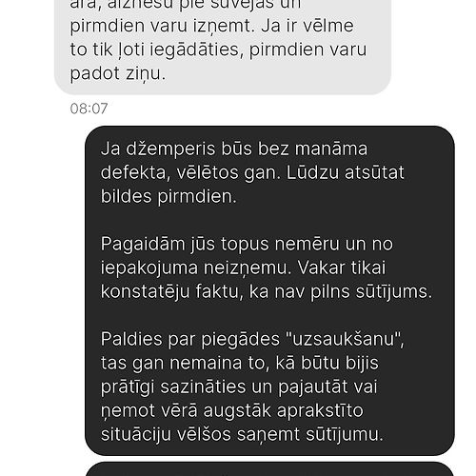Tap the paragraph starting with 'Ja džemperis būs'
Screen dimensions: 476x476
pos(252,172)
